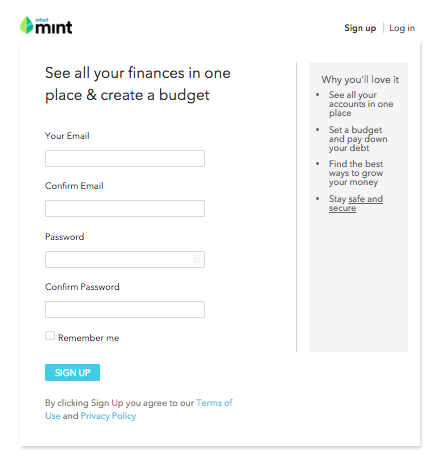
Task: Click the lock icon in Password field
Action: pyautogui.click(x=197, y=259)
